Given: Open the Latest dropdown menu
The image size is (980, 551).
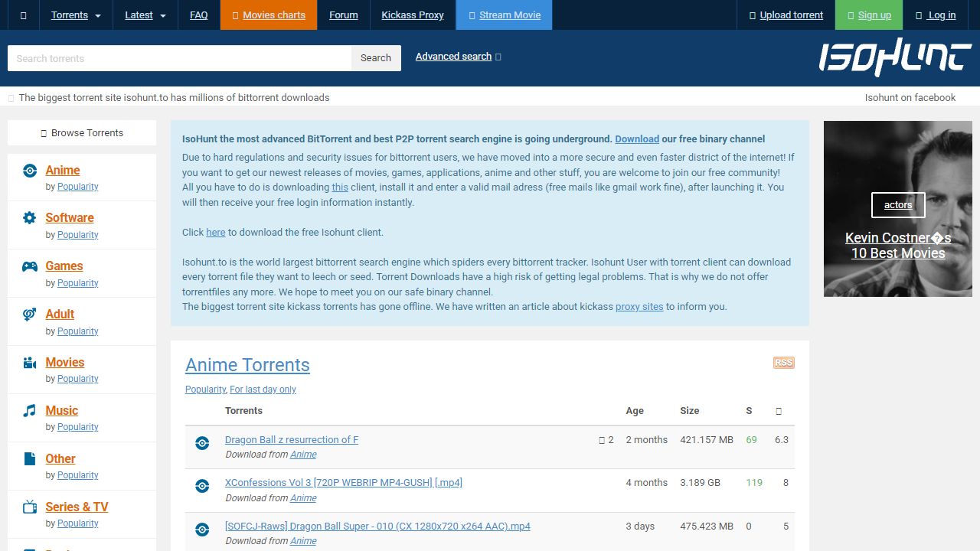Looking at the screenshot, I should pos(145,15).
